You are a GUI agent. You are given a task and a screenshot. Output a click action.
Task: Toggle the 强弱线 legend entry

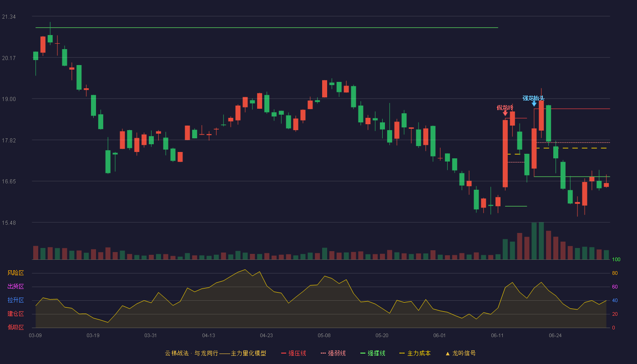333,353
